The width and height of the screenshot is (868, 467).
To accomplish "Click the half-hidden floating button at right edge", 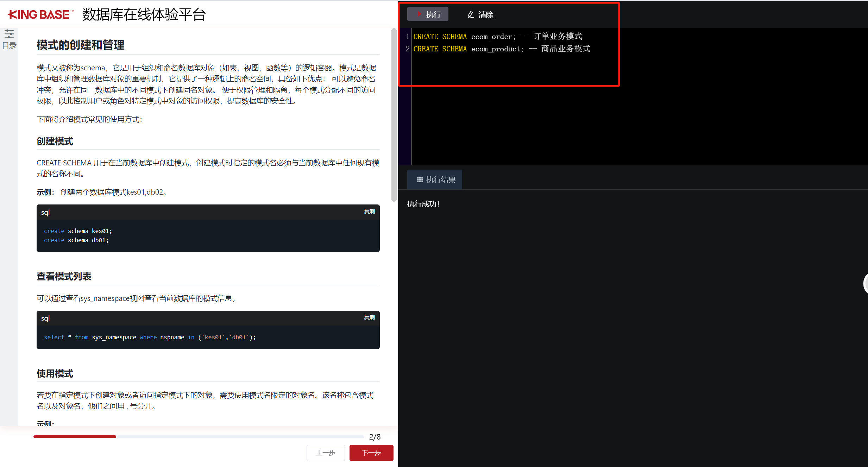I will 866,283.
